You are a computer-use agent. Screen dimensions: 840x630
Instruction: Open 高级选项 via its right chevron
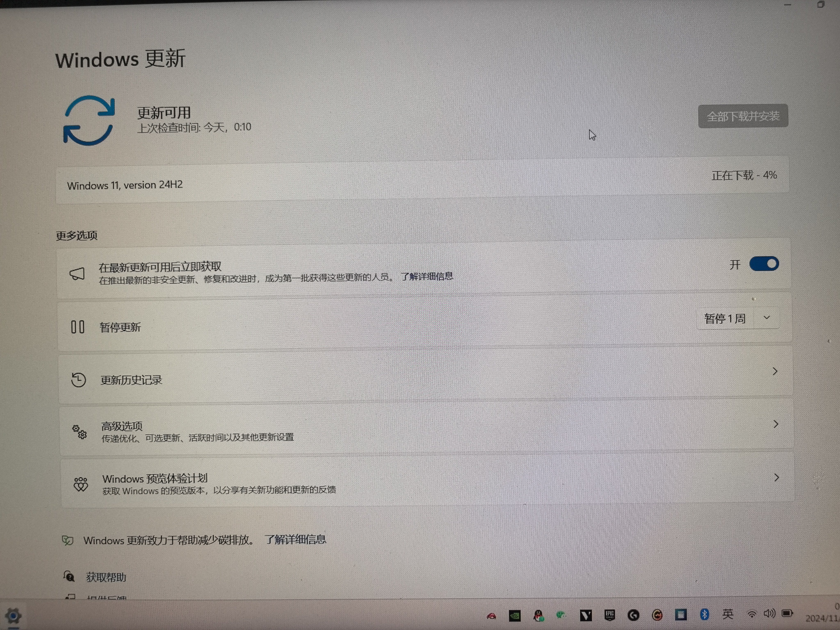click(x=776, y=424)
